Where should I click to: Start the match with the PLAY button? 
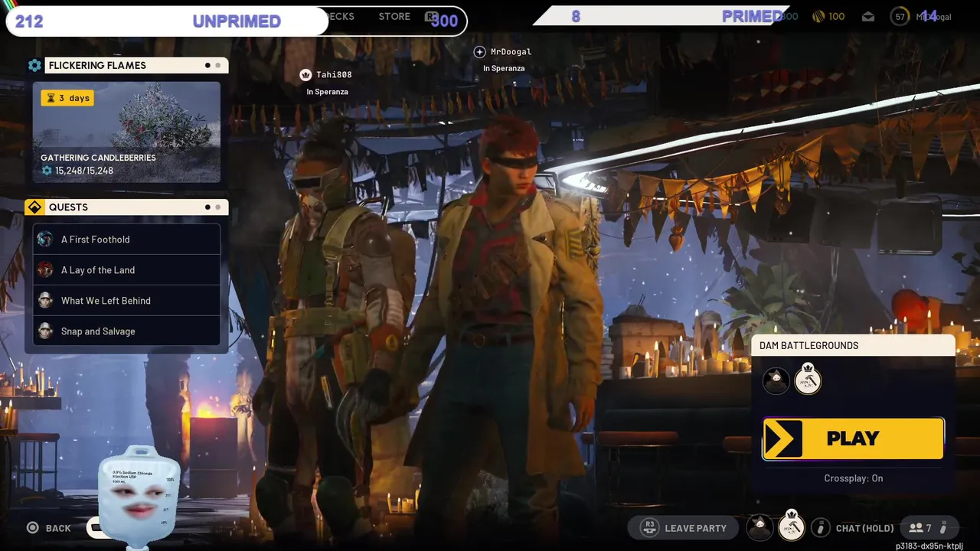click(853, 439)
